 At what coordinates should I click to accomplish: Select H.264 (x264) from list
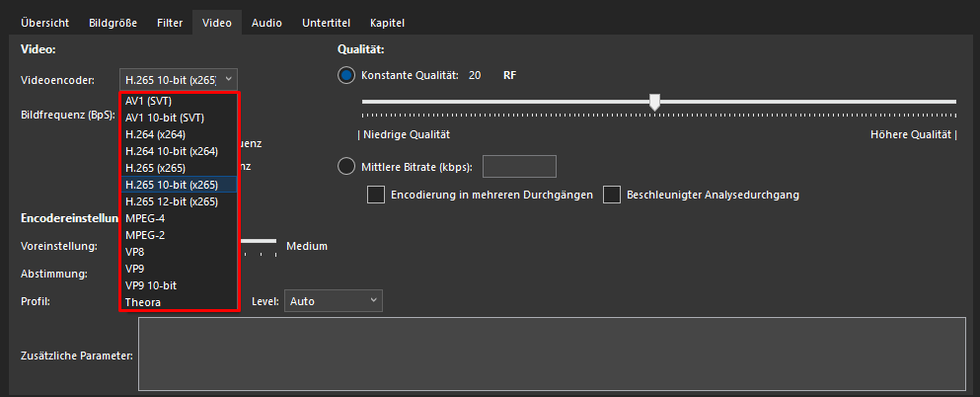click(x=178, y=134)
